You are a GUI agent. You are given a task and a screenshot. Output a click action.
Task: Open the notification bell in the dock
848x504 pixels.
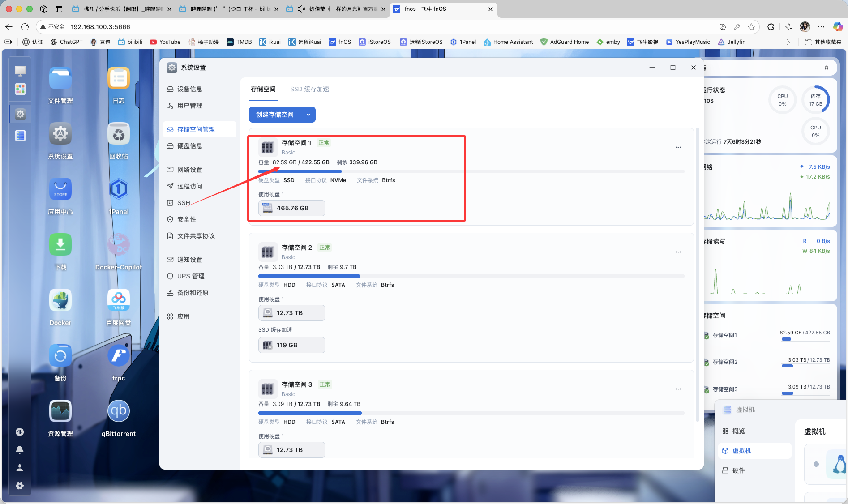(x=20, y=449)
